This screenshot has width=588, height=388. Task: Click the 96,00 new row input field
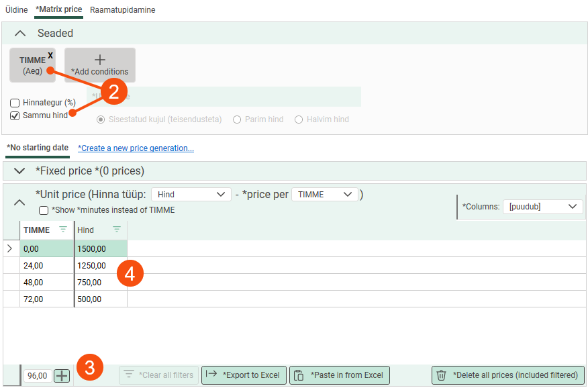tap(37, 376)
